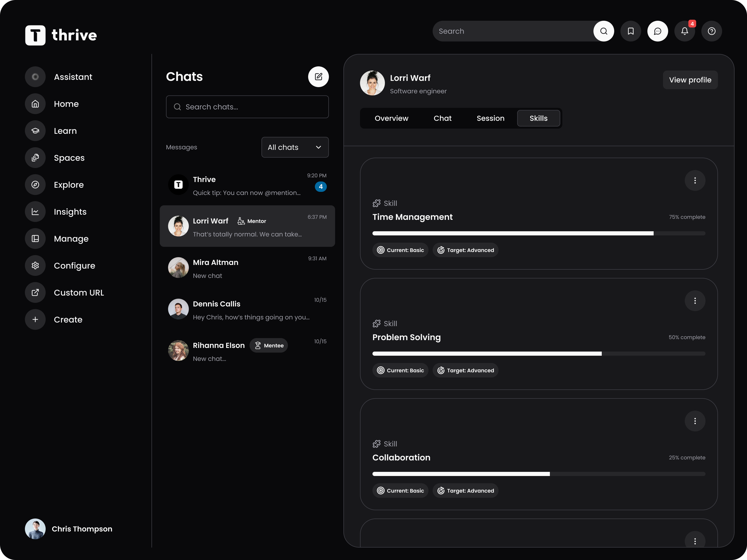Click the Search chats input field
This screenshot has width=747, height=560.
pos(247,107)
